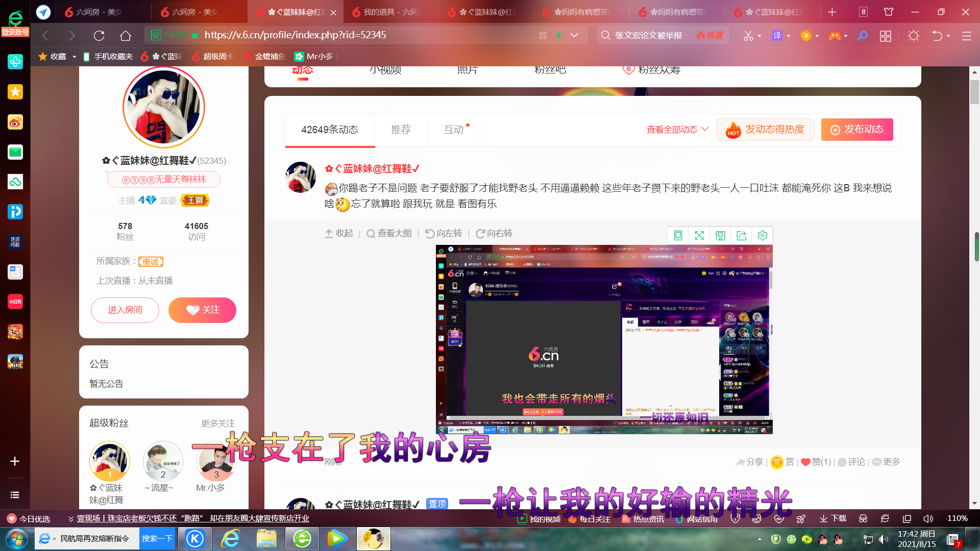
Task: Open the Windows Start button
Action: coord(16,539)
